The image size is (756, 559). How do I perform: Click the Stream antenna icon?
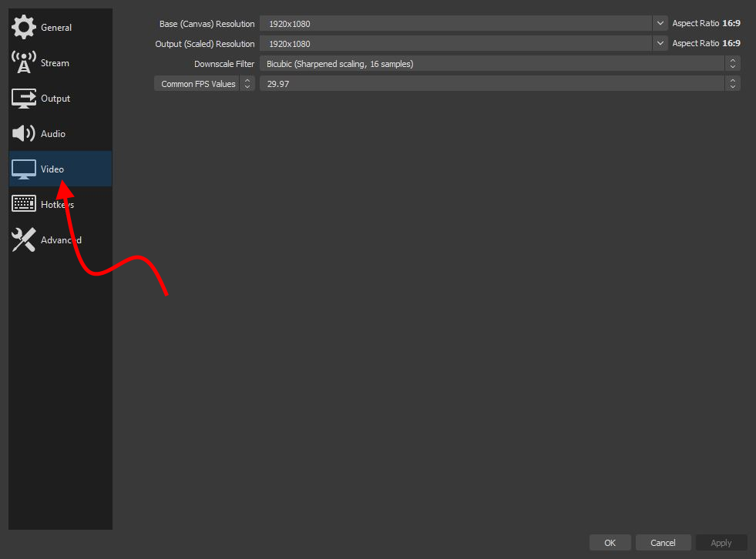point(24,62)
